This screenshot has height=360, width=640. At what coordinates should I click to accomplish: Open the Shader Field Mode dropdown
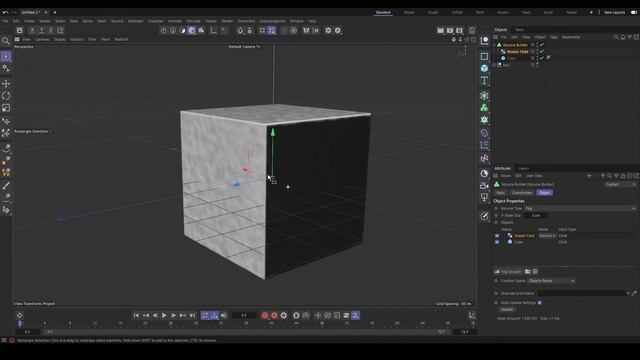(547, 236)
